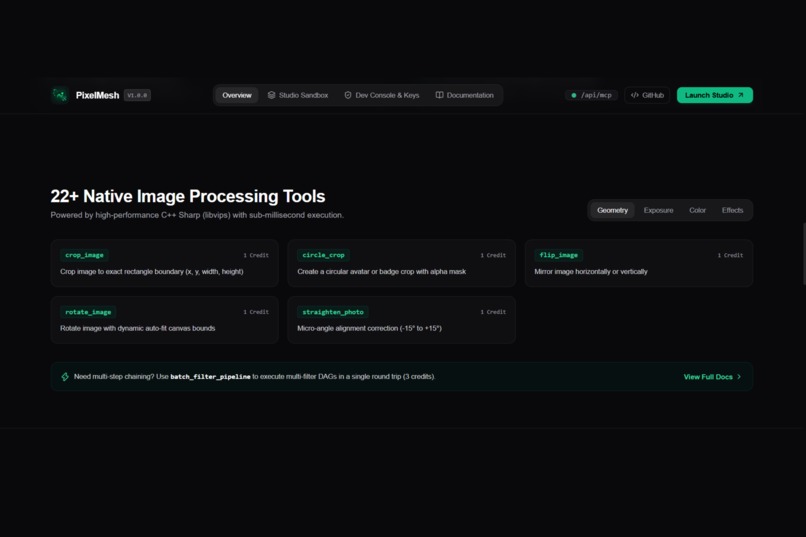Click the /api/mcp endpoint badge
Image resolution: width=806 pixels, height=537 pixels.
coord(591,95)
